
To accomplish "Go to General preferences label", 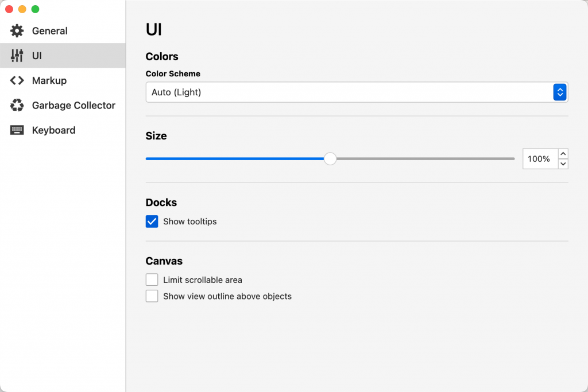I will [x=50, y=31].
